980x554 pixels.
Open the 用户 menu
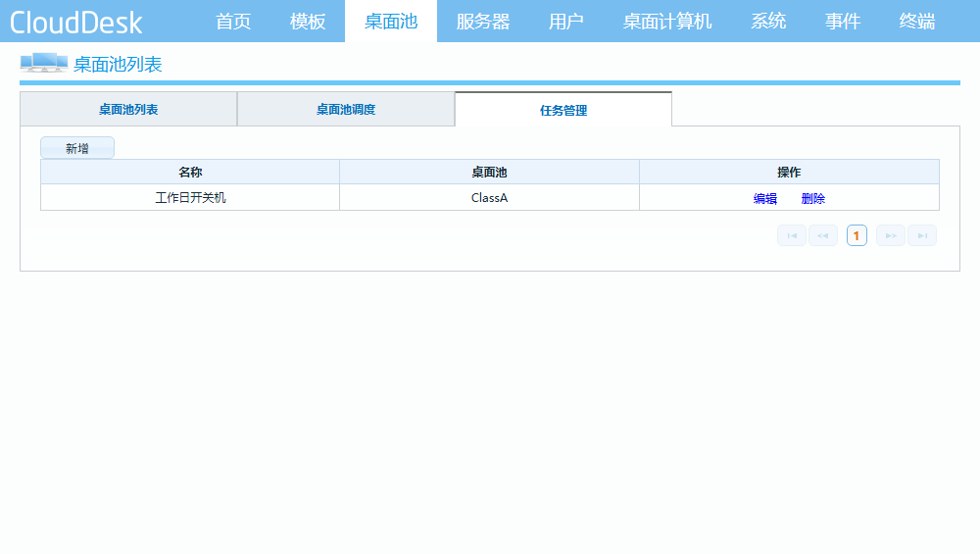566,22
